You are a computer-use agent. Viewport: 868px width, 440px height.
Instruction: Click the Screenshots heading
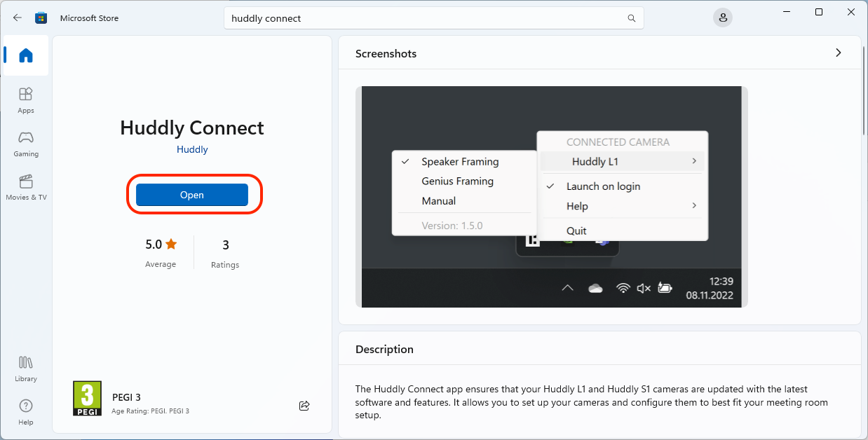[386, 53]
